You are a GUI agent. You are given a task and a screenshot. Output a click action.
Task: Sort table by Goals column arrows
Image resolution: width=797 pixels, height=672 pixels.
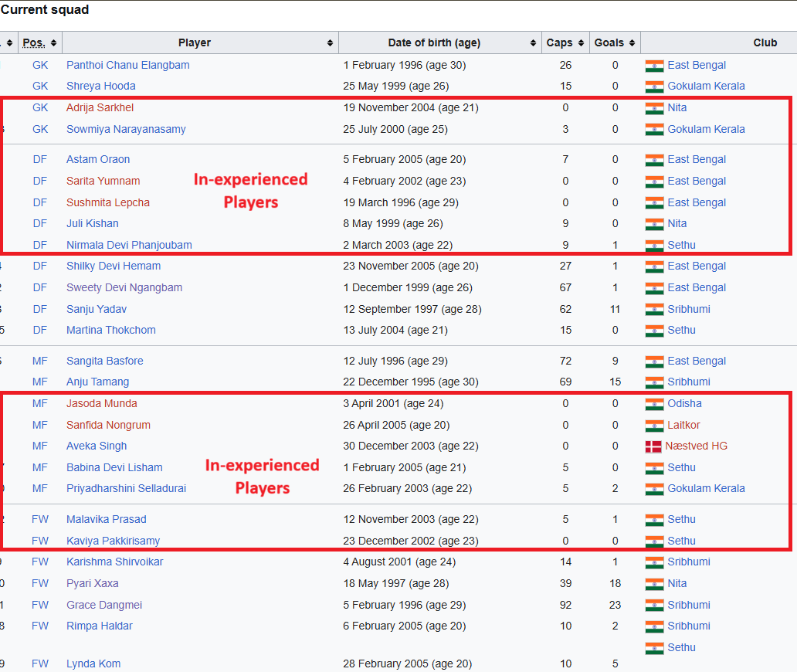click(x=632, y=43)
